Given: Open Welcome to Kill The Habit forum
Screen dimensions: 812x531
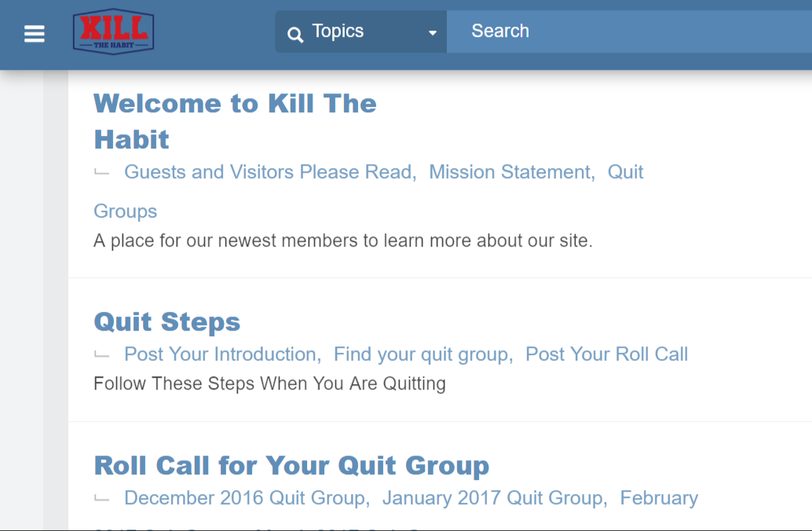Looking at the screenshot, I should coord(235,121).
